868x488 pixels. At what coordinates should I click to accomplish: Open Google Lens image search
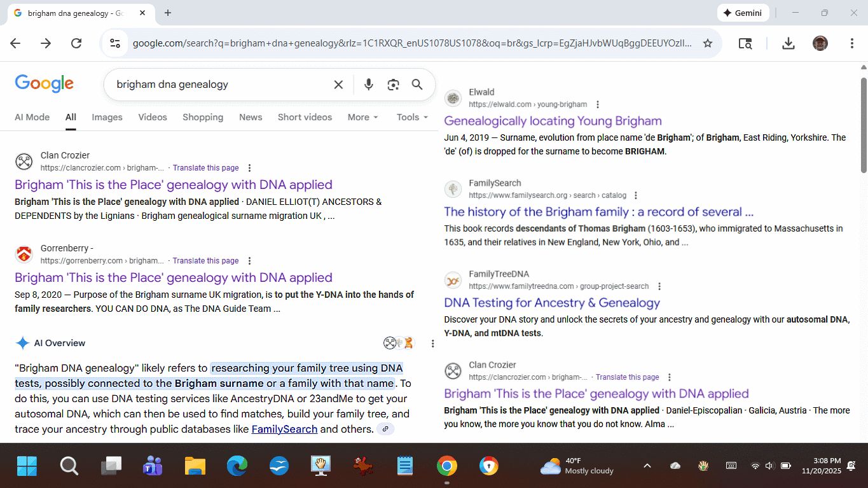tap(393, 85)
